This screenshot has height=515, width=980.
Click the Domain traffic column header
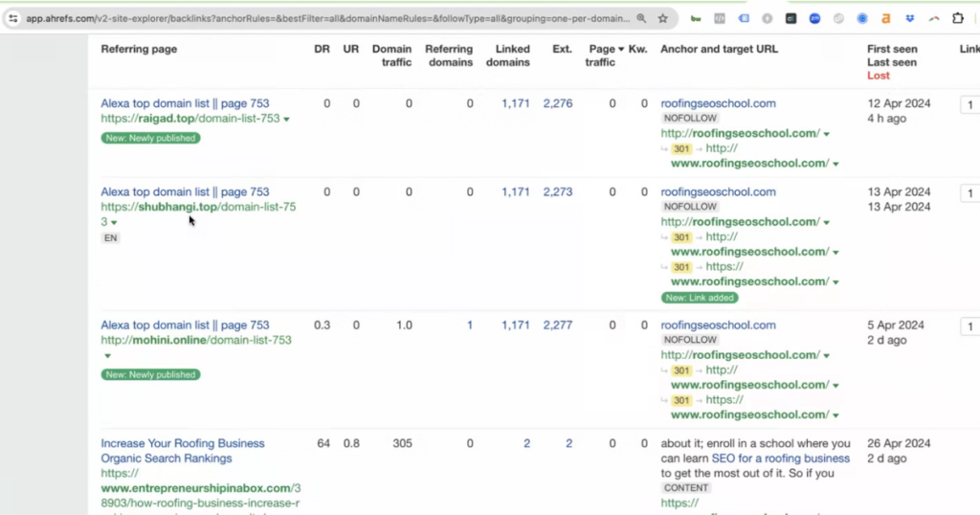pos(391,56)
